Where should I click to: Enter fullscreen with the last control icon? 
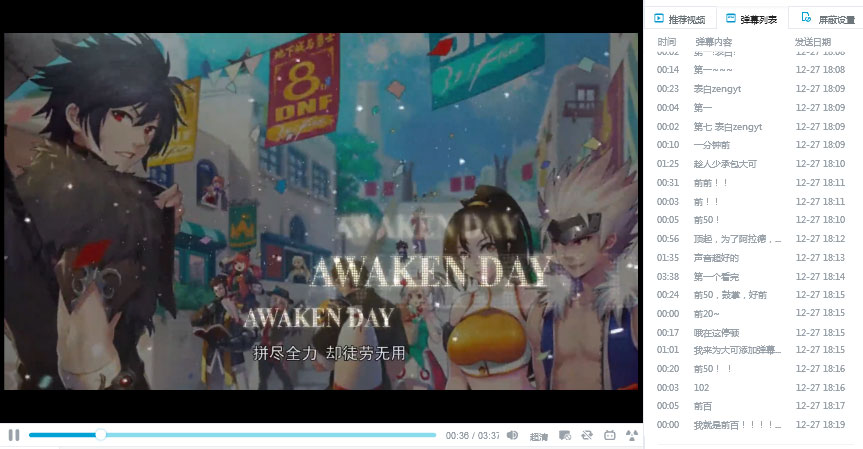click(632, 435)
